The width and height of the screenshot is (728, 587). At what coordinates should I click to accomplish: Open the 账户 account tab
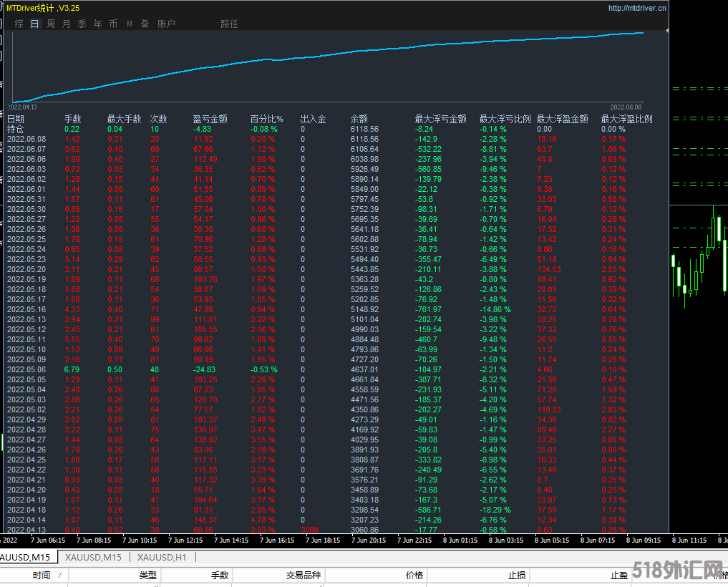pos(166,24)
